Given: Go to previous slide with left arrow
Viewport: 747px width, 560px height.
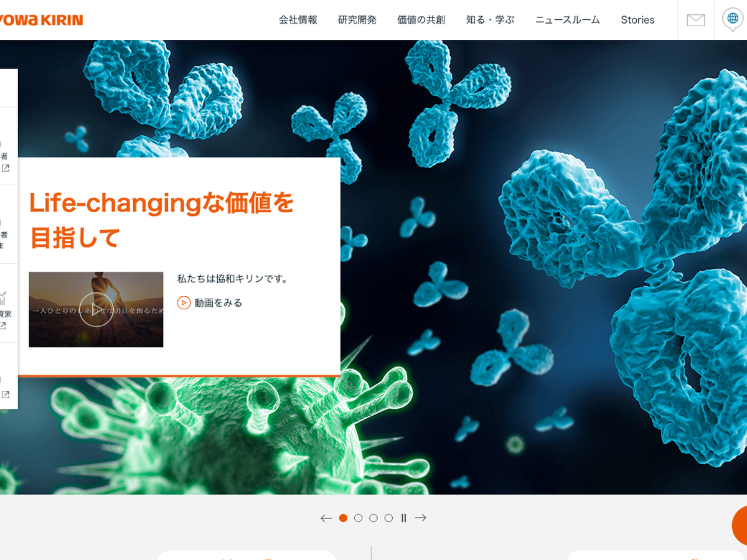Looking at the screenshot, I should click(x=326, y=518).
